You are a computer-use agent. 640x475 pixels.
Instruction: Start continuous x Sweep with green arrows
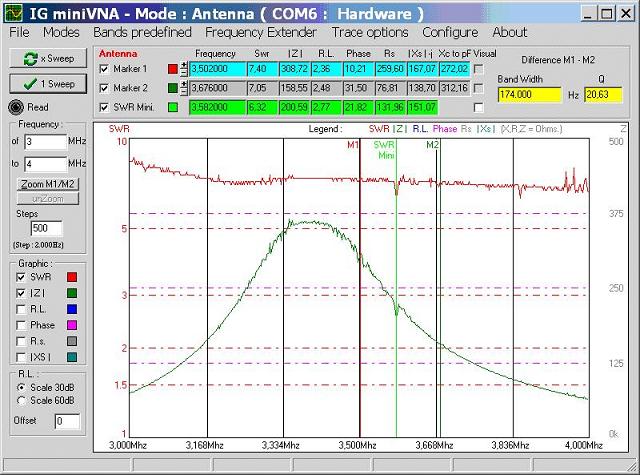tap(41, 60)
